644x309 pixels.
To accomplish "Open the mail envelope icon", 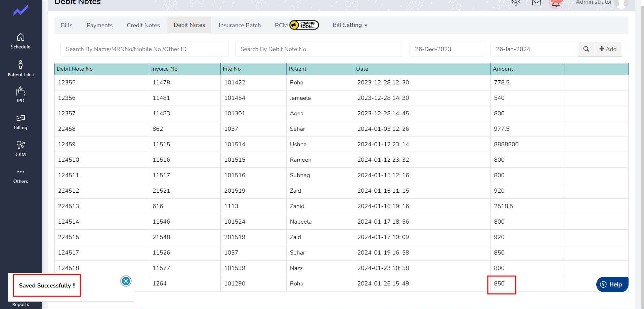I will 536,2.
